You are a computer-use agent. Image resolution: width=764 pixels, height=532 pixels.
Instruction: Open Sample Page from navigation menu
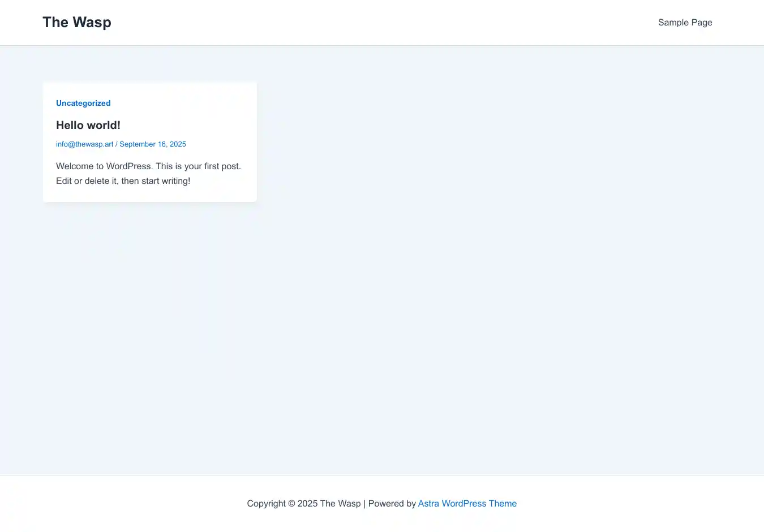[x=685, y=23]
